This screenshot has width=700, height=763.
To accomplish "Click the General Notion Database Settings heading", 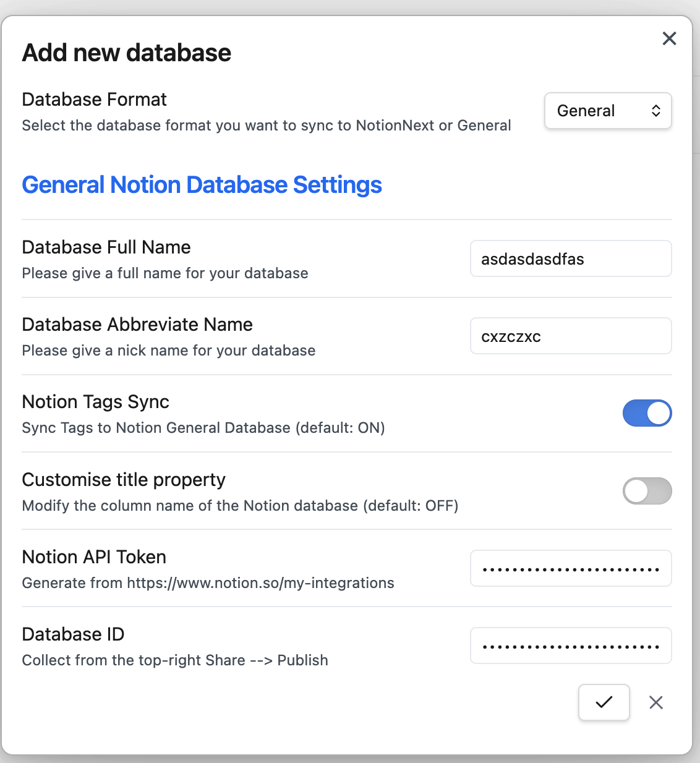I will pos(202,185).
